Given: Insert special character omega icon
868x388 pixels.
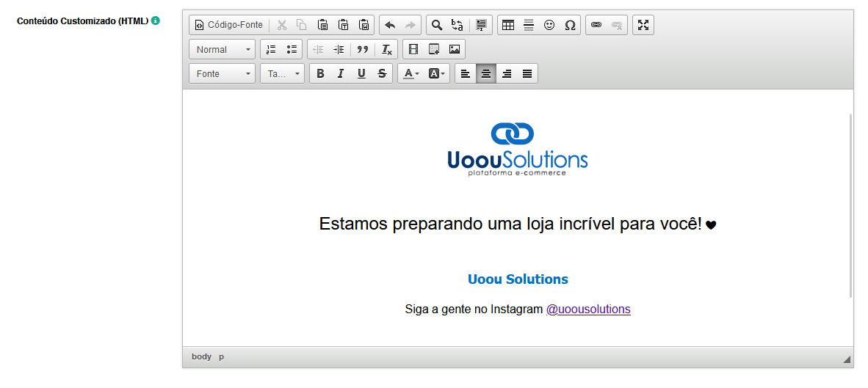Looking at the screenshot, I should point(570,25).
